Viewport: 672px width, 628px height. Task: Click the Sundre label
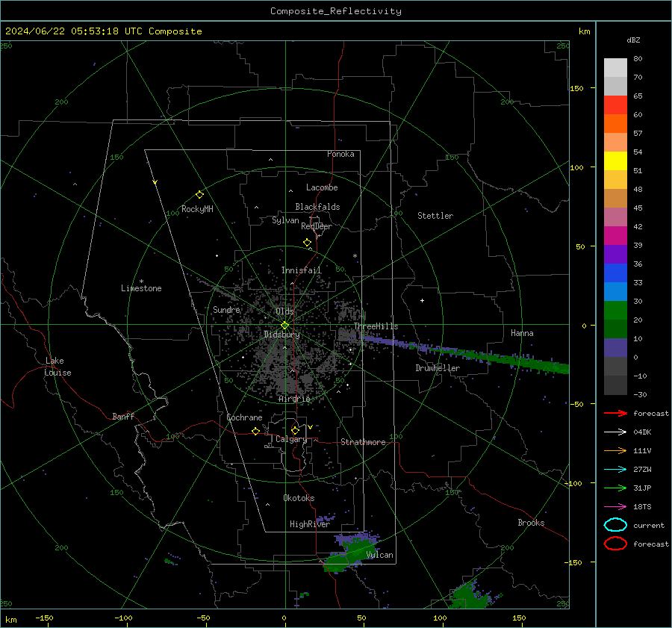tap(226, 310)
